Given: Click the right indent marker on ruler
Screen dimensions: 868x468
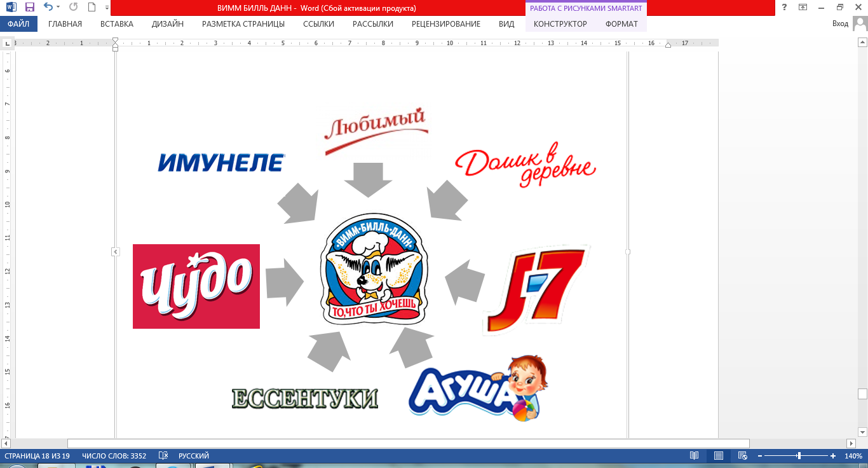Looking at the screenshot, I should 668,45.
